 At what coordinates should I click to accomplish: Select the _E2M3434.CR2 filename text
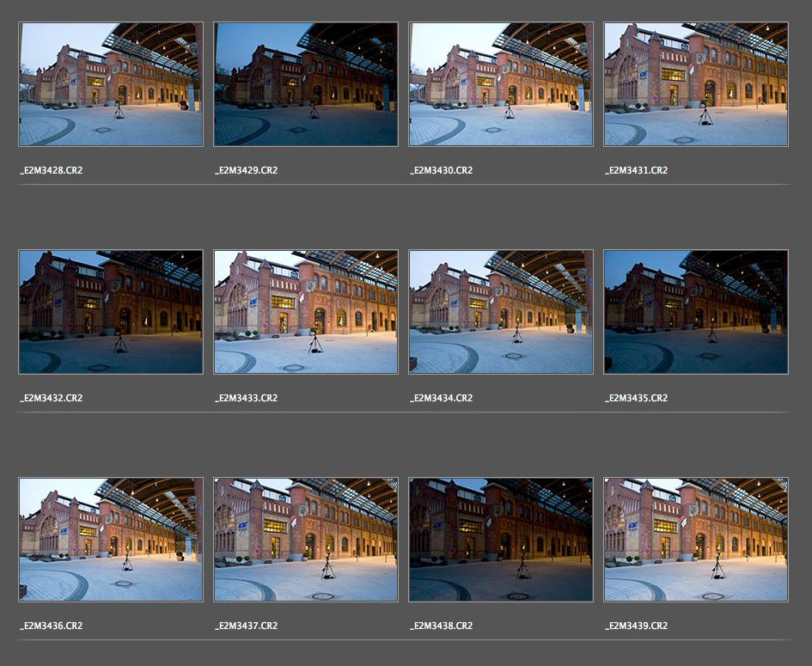(x=441, y=398)
